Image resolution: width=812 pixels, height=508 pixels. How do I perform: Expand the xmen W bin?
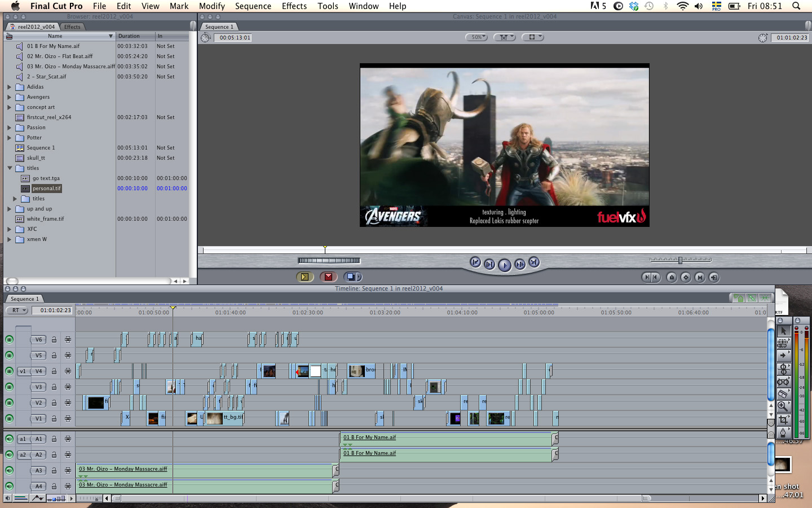[9, 239]
